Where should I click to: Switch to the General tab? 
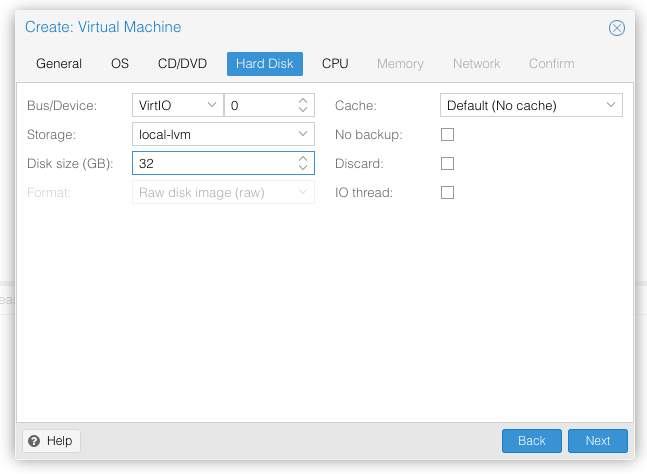(x=59, y=64)
